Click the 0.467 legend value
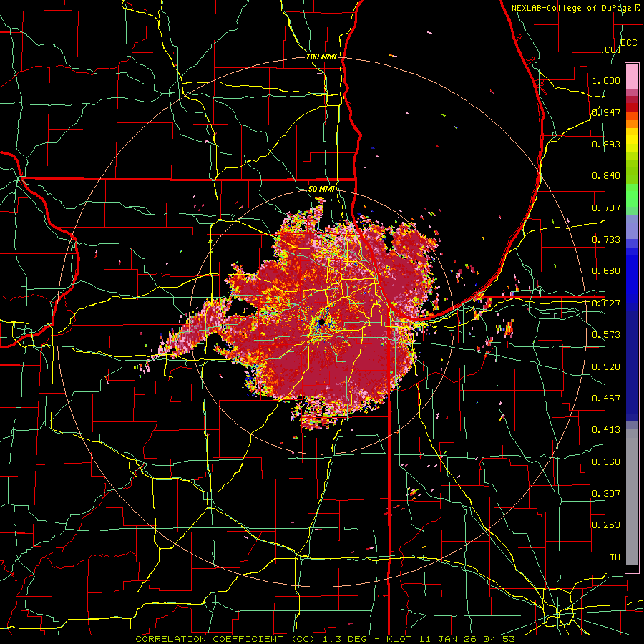 606,399
